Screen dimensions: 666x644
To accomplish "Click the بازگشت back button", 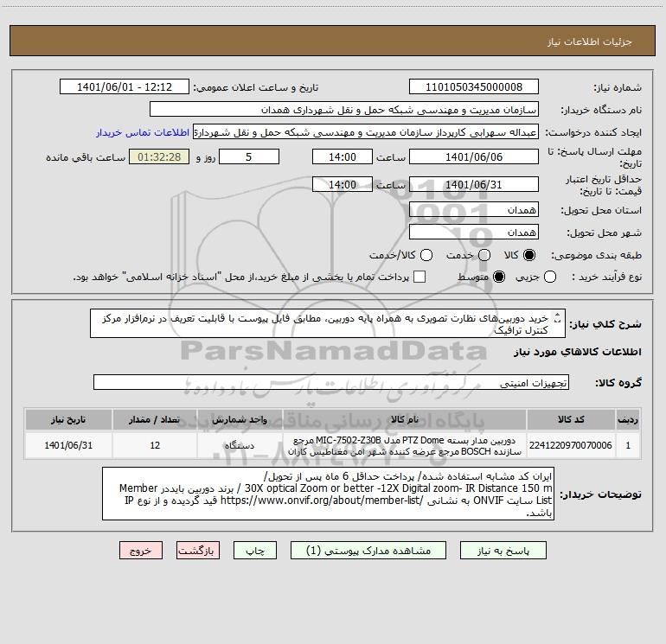I will [x=198, y=551].
